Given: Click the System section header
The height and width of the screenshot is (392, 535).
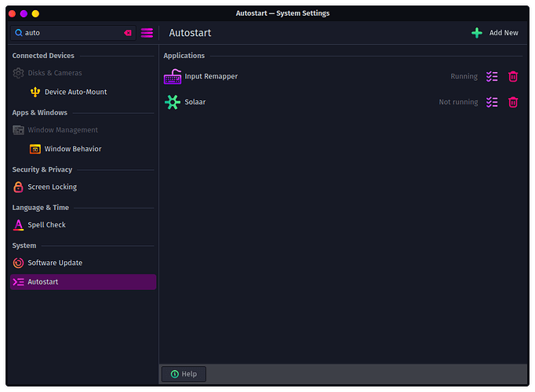Looking at the screenshot, I should click(x=24, y=245).
